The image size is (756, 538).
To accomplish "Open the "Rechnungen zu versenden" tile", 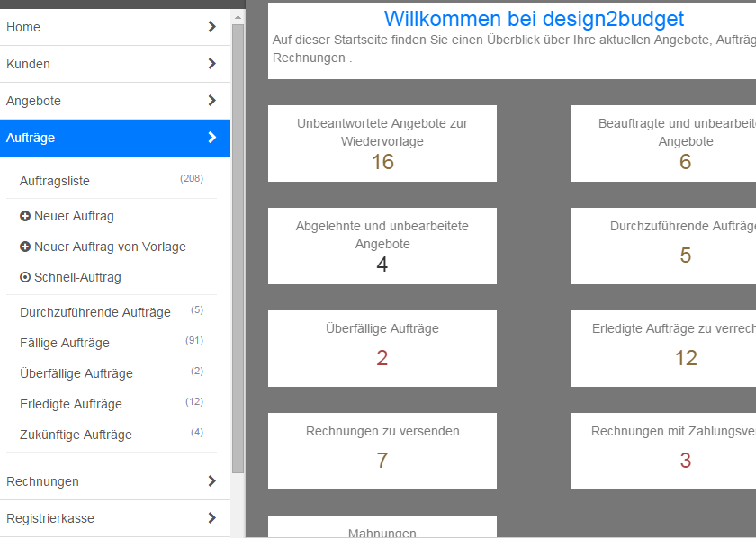I will [382, 451].
